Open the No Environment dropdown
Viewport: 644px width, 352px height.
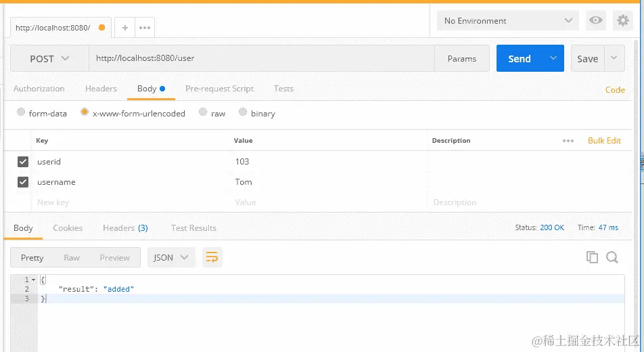(x=507, y=20)
